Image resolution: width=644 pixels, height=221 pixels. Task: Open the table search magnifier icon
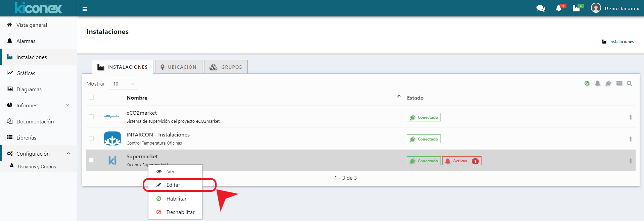630,84
